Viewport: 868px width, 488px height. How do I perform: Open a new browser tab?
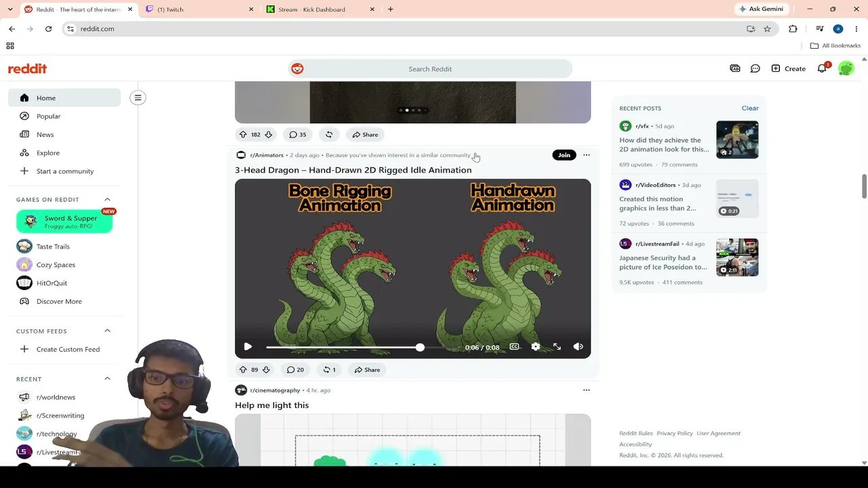tap(391, 9)
